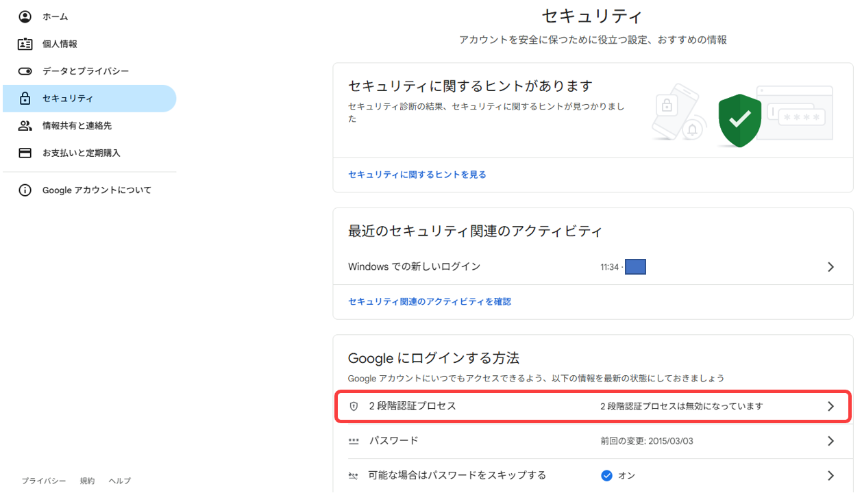Click the プライバシー footer link
The width and height of the screenshot is (862, 504).
[44, 481]
